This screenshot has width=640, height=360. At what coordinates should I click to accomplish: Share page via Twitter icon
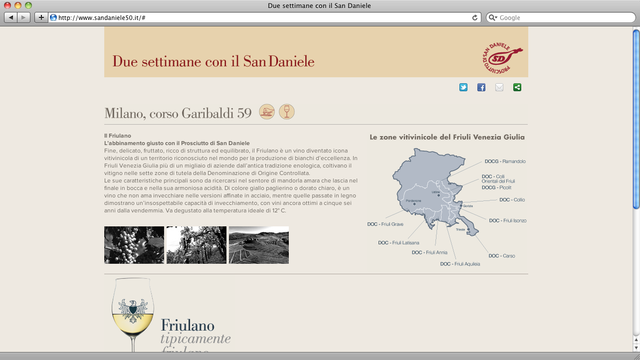[x=463, y=87]
